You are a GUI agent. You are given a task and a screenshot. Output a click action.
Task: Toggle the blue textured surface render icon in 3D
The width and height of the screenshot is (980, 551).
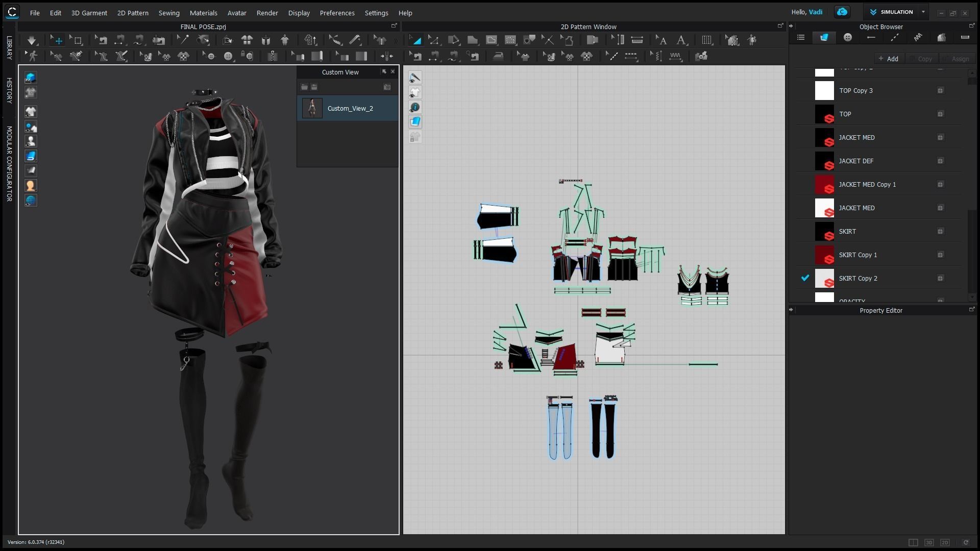click(x=31, y=156)
